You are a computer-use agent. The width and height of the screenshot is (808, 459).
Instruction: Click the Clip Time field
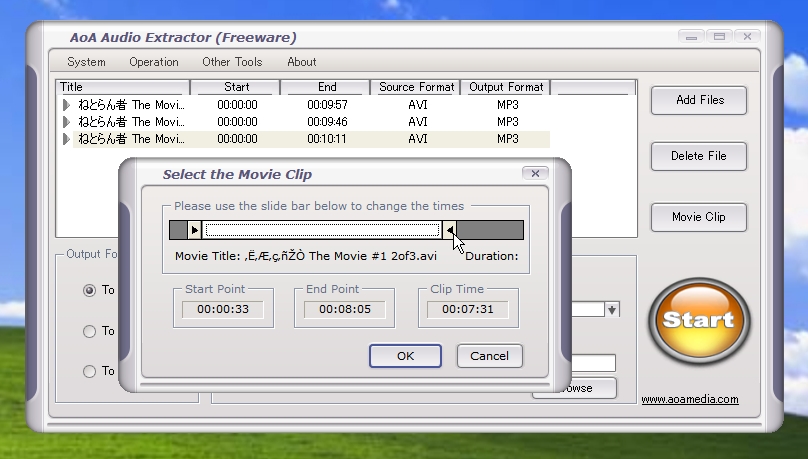(x=467, y=309)
